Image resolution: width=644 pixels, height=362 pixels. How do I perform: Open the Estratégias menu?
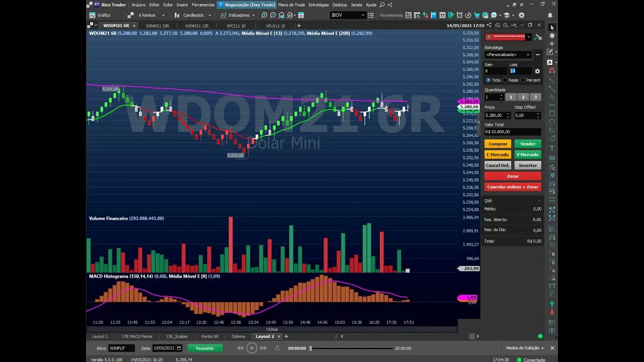[x=318, y=5]
